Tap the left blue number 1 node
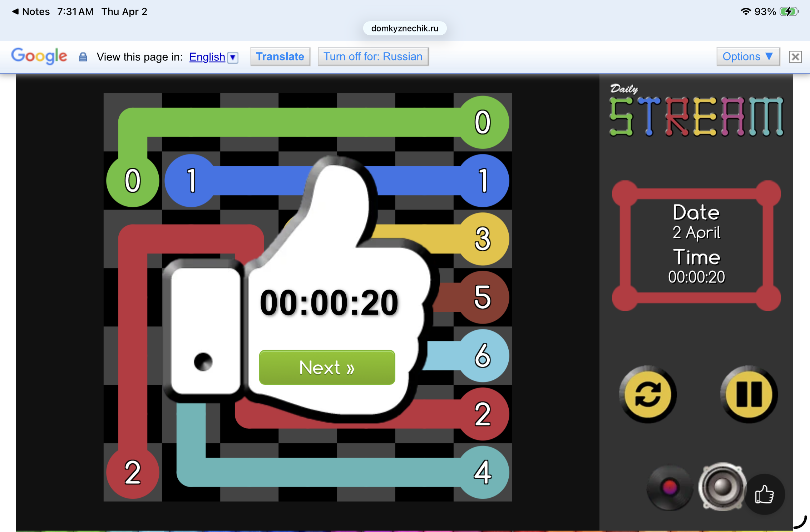 [x=192, y=181]
